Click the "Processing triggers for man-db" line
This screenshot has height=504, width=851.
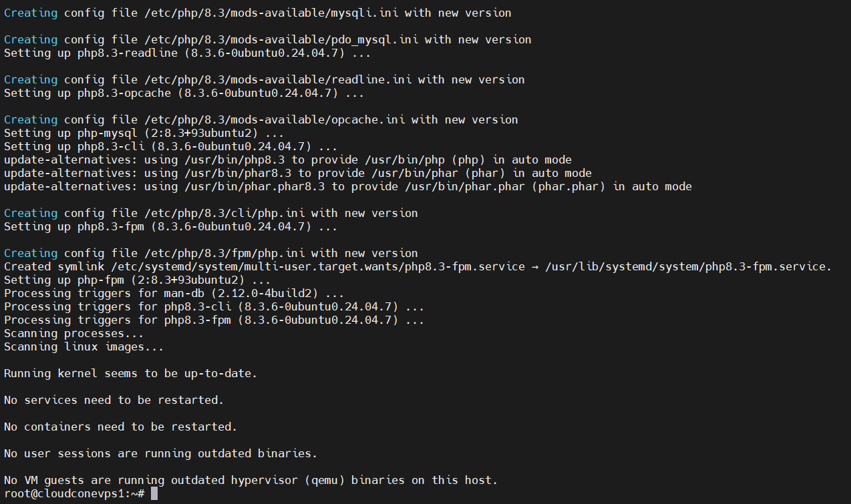point(174,293)
